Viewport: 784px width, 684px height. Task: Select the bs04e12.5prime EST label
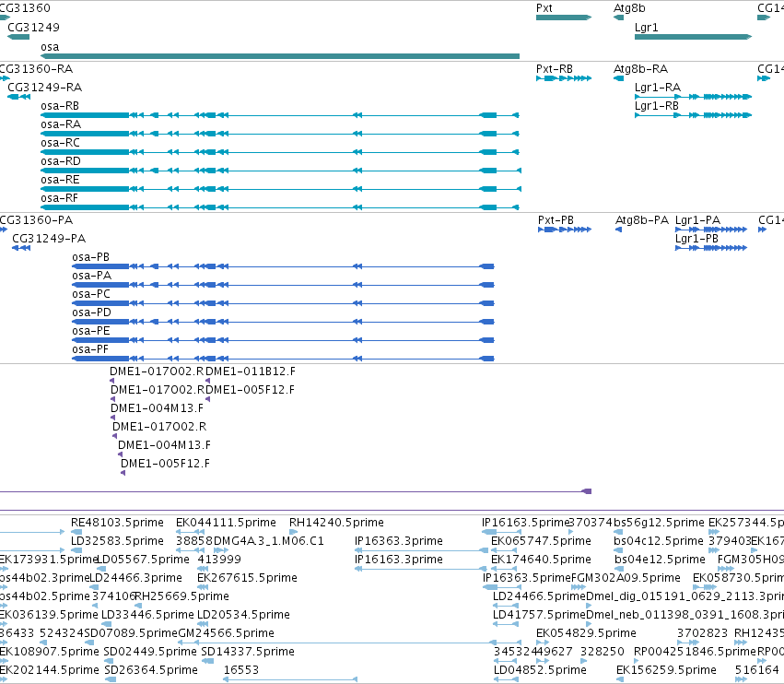(659, 559)
